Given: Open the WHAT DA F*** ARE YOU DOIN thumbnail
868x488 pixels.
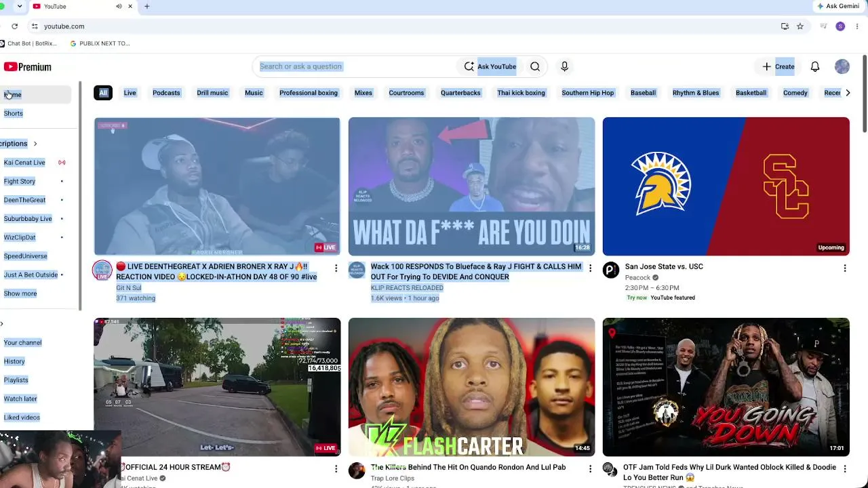Looking at the screenshot, I should click(x=471, y=186).
